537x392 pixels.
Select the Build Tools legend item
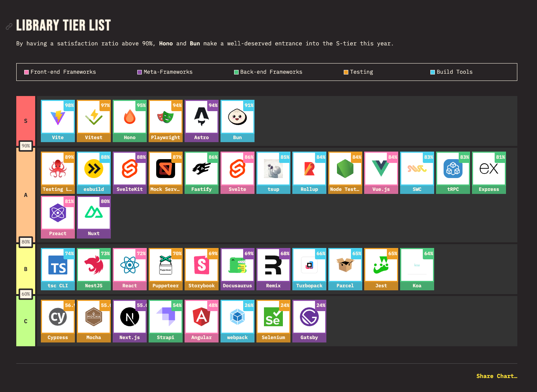click(x=451, y=72)
